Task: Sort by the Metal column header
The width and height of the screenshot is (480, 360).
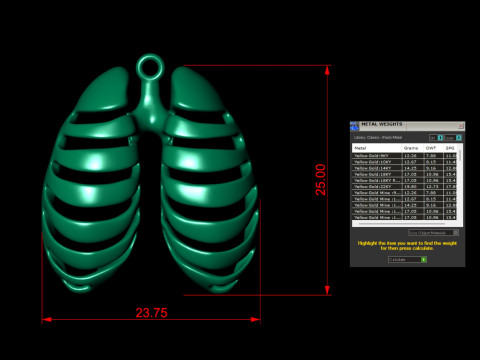Action: (x=377, y=148)
